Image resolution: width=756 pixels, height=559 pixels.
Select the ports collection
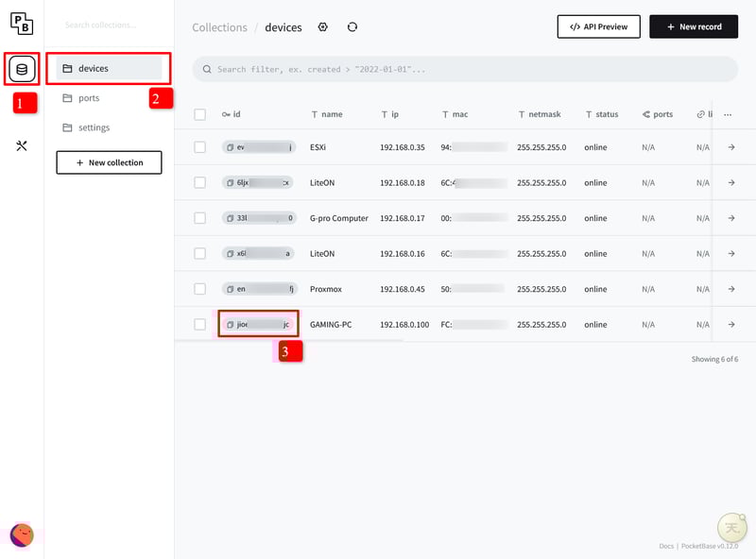point(89,98)
